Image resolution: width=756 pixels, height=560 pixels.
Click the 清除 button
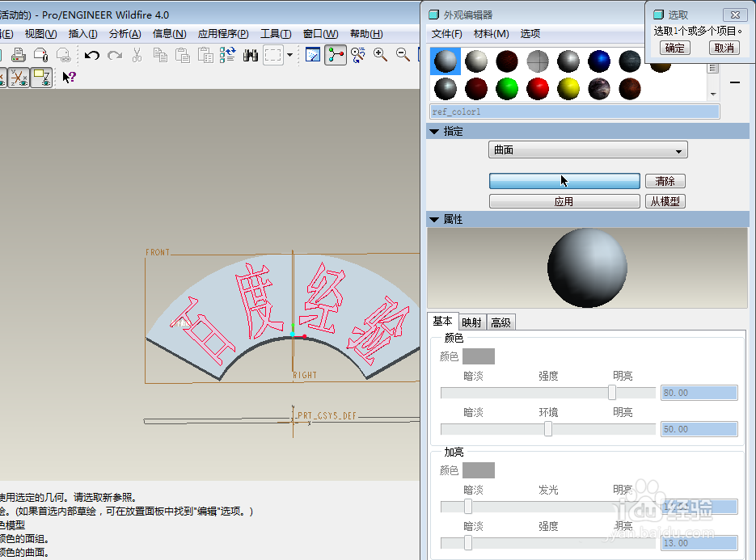click(x=665, y=181)
